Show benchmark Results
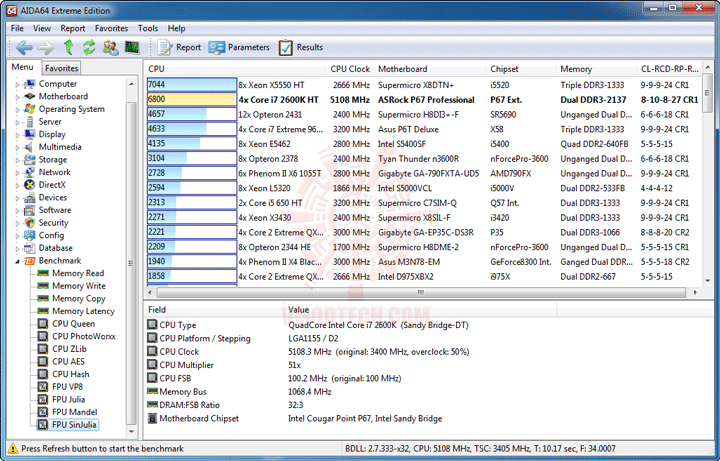The image size is (720, 461). pyautogui.click(x=301, y=47)
